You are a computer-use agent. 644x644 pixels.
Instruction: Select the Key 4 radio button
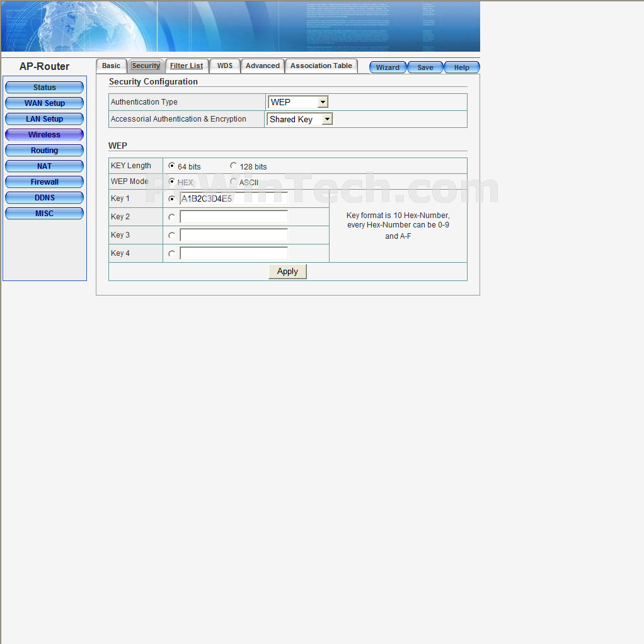(171, 253)
